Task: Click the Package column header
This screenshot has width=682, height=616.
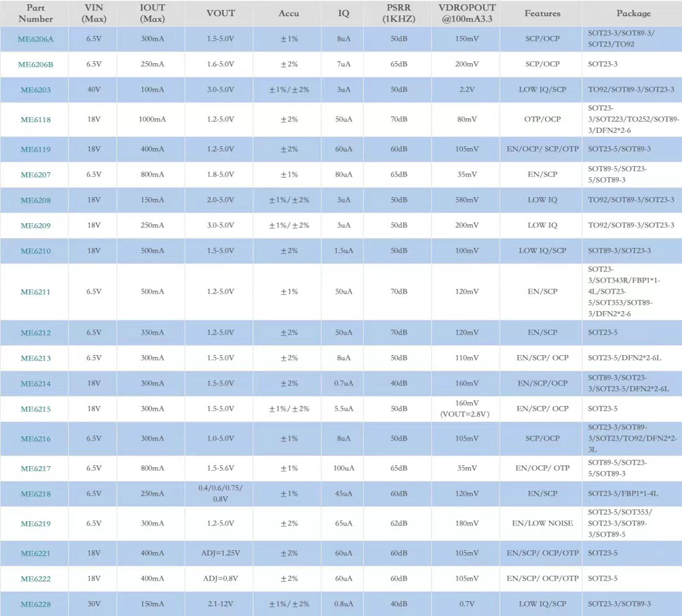Action: coord(633,14)
